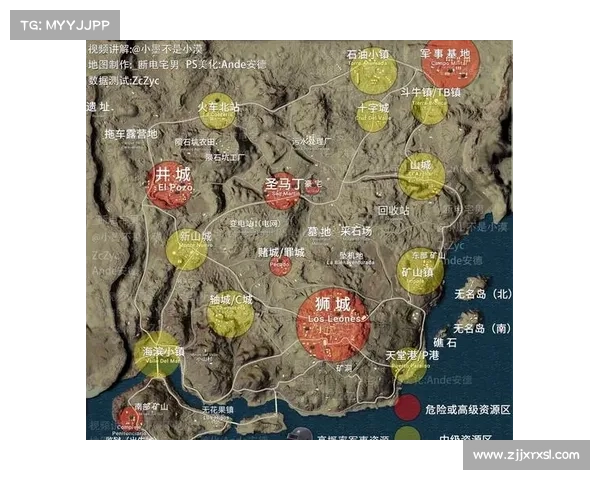Click the small 豪宅 red marker
The image size is (600, 480).
(x=313, y=185)
